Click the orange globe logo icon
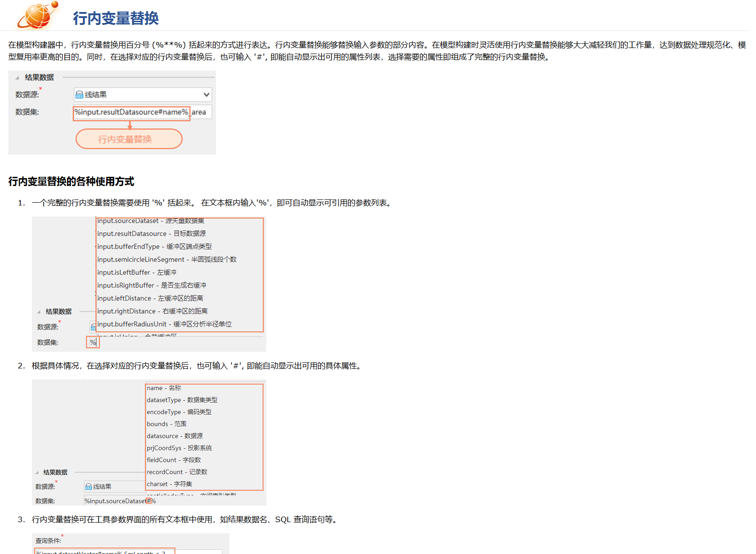 click(x=38, y=15)
